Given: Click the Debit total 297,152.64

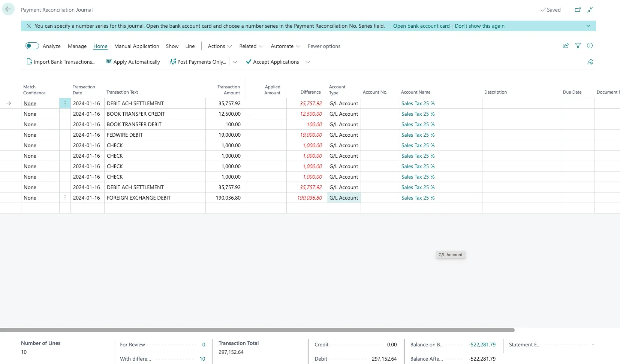Looking at the screenshot, I should click(384, 359).
